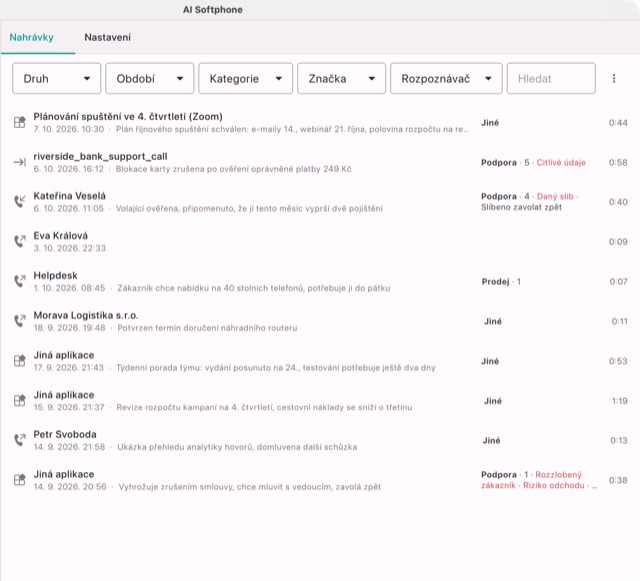Focus the Hledat search field

(551, 78)
